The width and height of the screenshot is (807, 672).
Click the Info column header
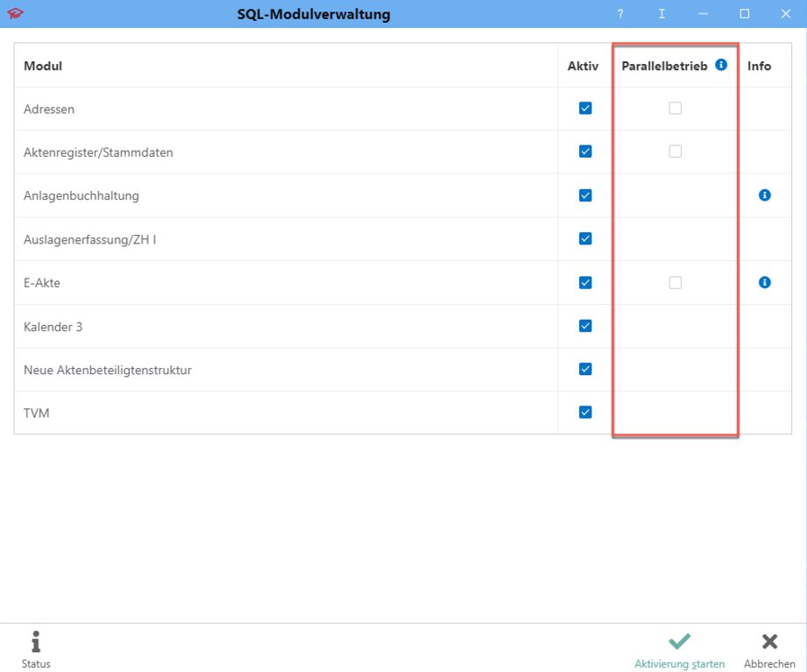click(x=759, y=66)
